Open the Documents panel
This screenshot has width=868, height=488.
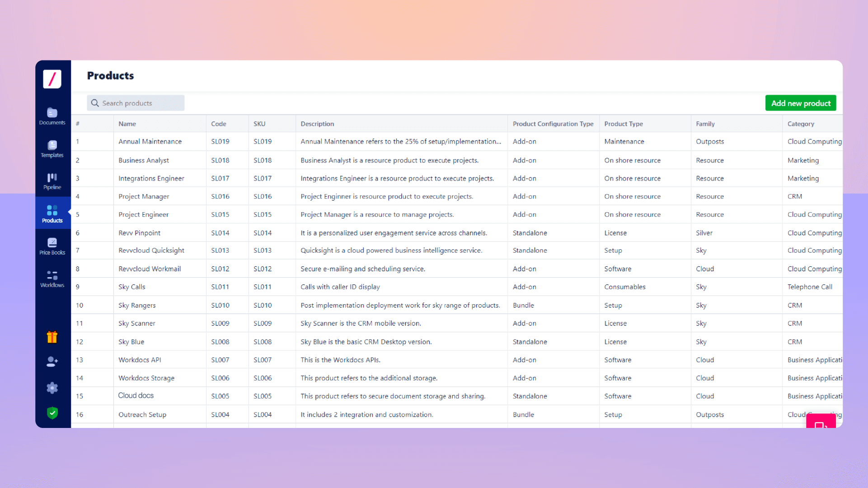[x=52, y=116]
